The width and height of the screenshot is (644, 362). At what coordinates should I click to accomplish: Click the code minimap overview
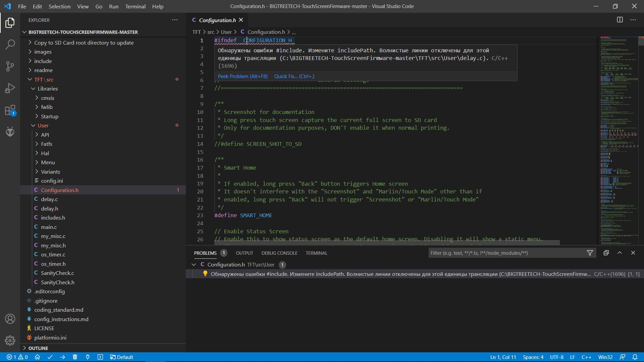619,141
